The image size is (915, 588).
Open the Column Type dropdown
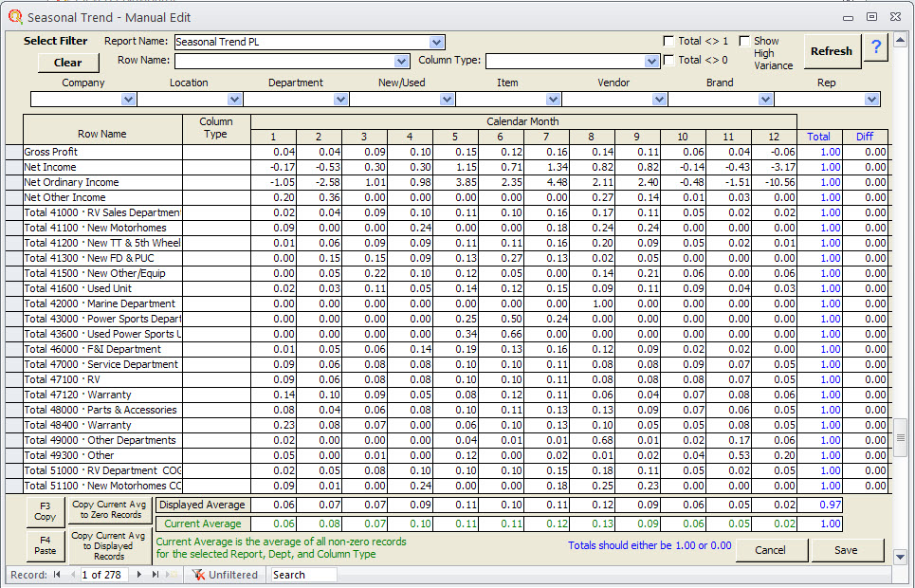click(x=651, y=61)
